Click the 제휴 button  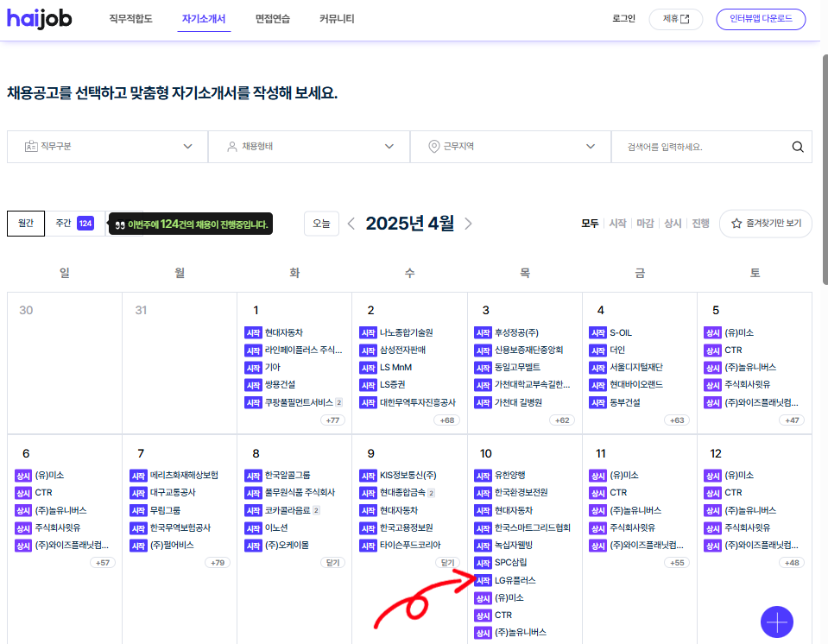pyautogui.click(x=676, y=19)
